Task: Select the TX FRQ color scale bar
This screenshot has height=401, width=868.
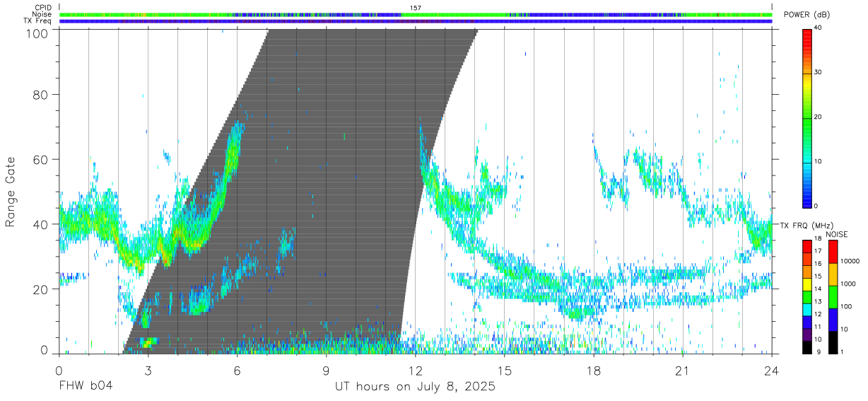Action: (x=808, y=297)
